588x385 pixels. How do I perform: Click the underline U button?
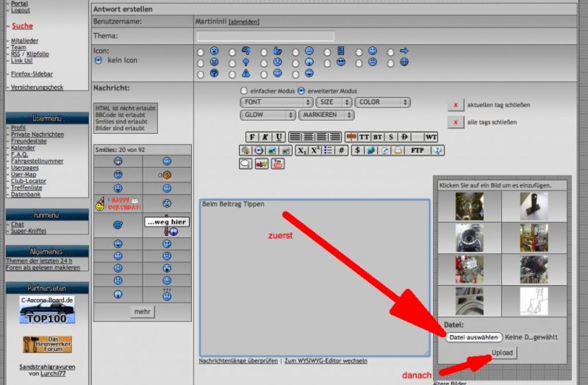[x=279, y=137]
